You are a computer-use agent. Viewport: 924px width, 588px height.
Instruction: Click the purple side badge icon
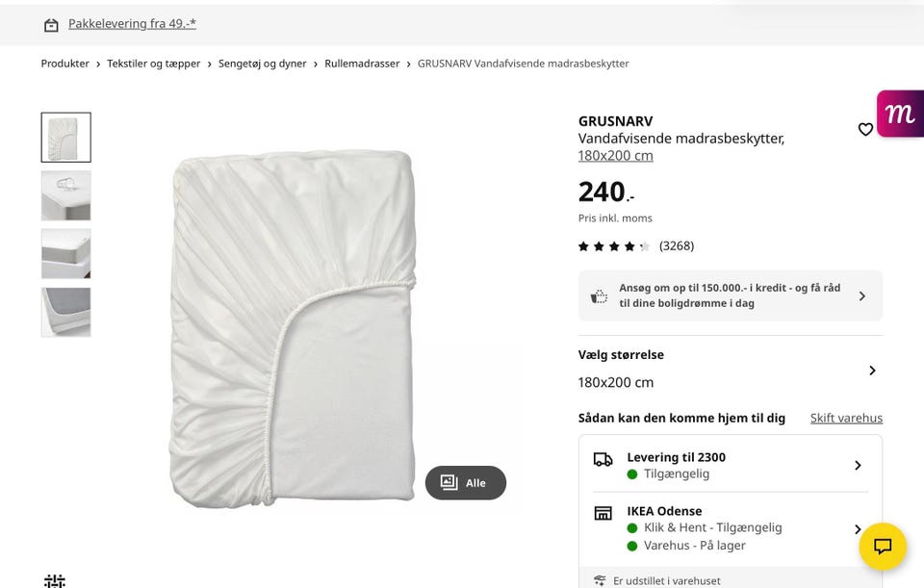901,114
